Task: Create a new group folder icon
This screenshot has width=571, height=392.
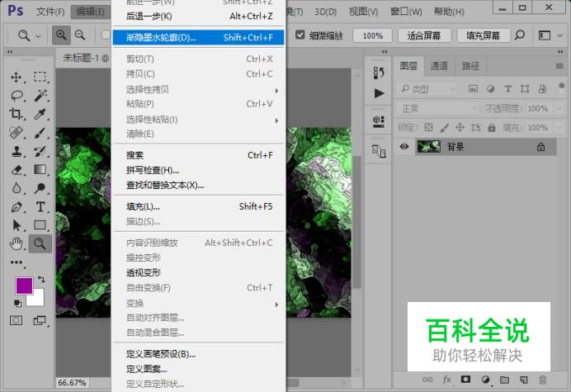Action: (x=504, y=380)
